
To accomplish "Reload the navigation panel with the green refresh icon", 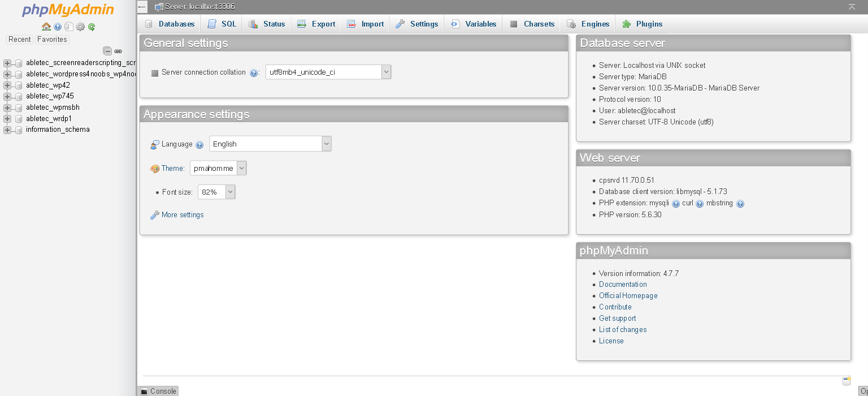I will coord(92,27).
